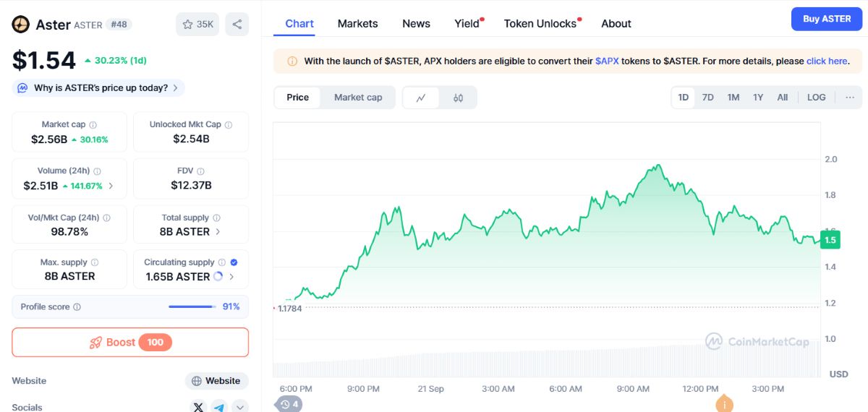The height and width of the screenshot is (412, 868).
Task: Click the share icon button
Action: 237,25
